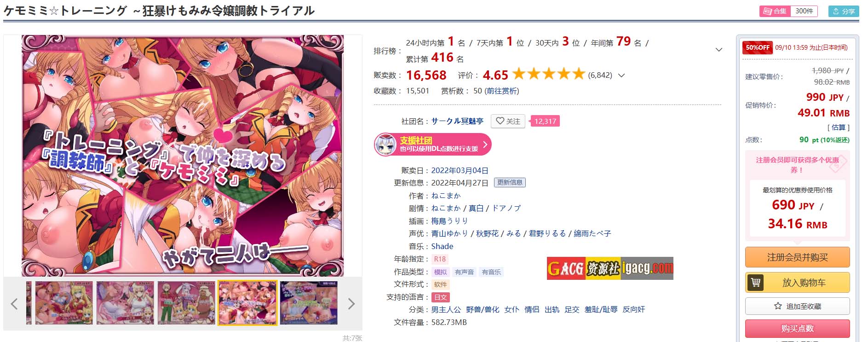The width and height of the screenshot is (868, 342).
Task: Select the 野兽/兽化 category tag
Action: (483, 310)
